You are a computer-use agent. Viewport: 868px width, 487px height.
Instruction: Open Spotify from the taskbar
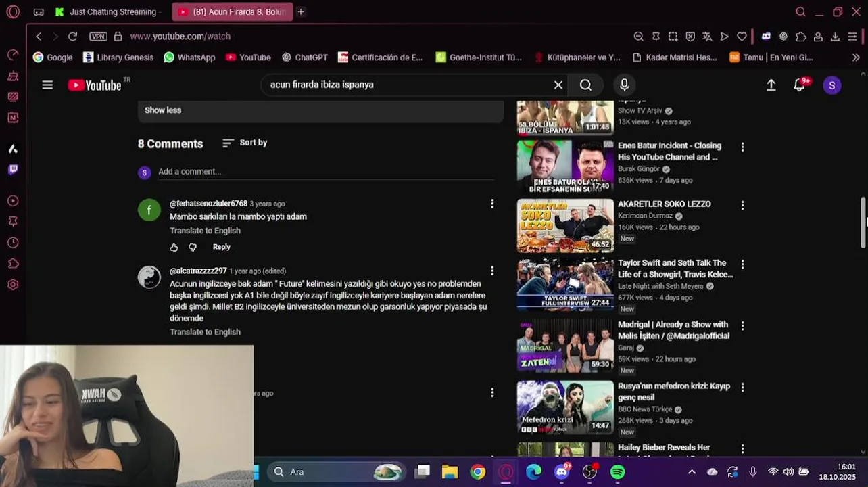(617, 472)
